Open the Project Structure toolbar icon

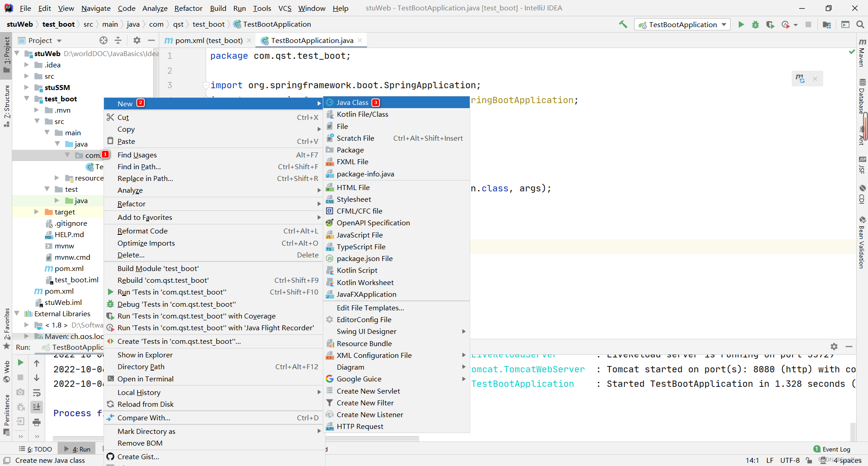(x=827, y=24)
